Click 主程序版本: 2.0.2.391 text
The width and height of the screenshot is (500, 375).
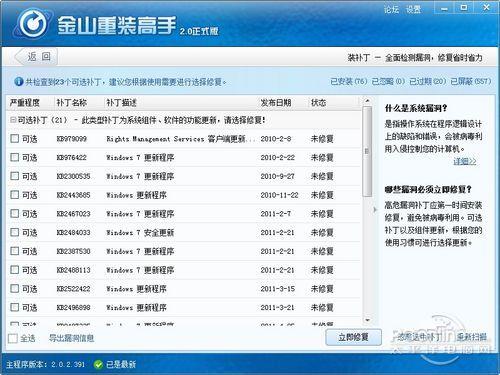tap(46, 364)
